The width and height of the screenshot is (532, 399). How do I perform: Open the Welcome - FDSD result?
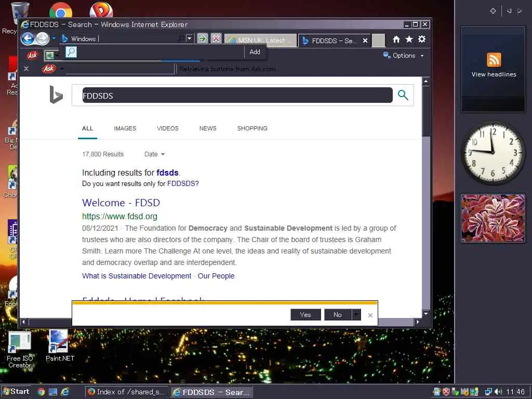121,203
